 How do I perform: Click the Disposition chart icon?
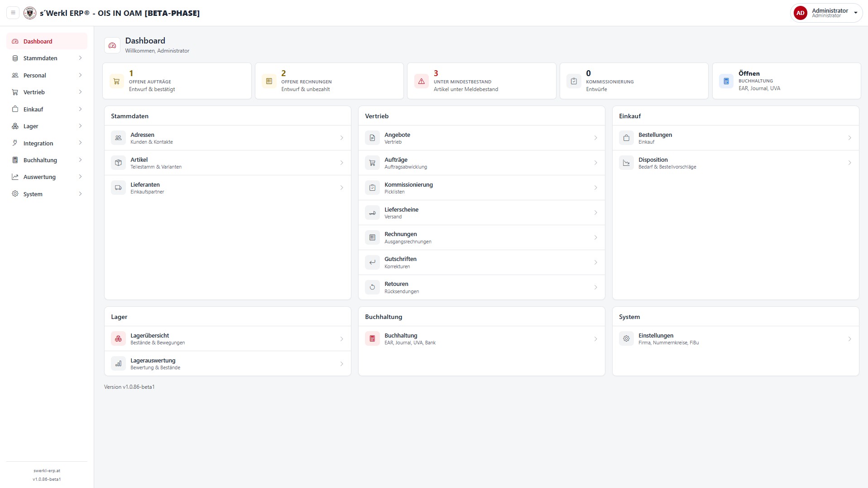pos(626,163)
